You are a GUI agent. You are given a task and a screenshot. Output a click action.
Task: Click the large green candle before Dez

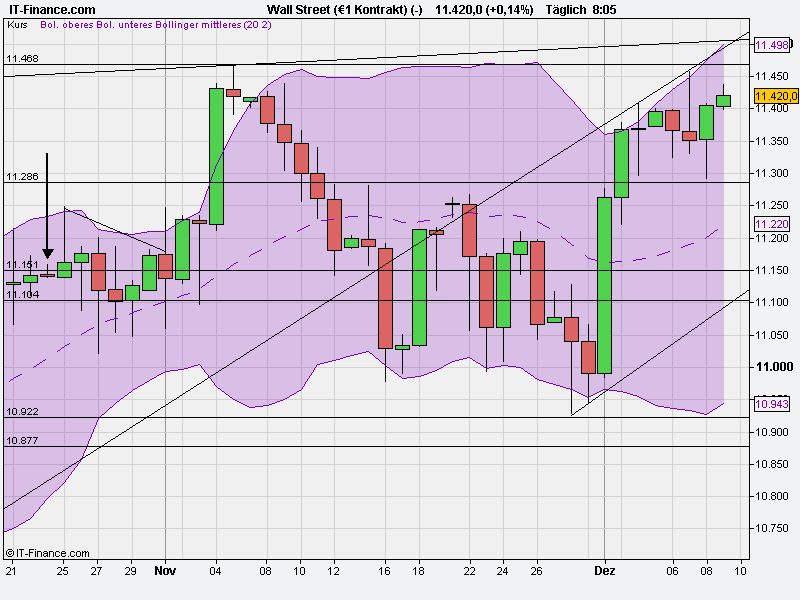pos(605,286)
